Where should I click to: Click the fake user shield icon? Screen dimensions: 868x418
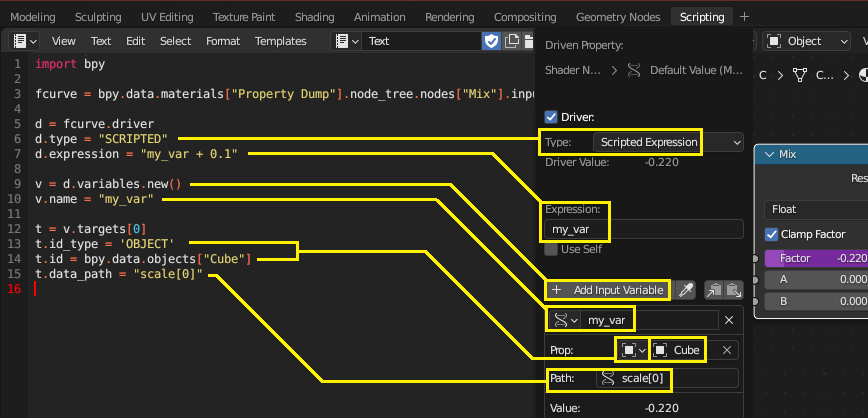pyautogui.click(x=491, y=41)
